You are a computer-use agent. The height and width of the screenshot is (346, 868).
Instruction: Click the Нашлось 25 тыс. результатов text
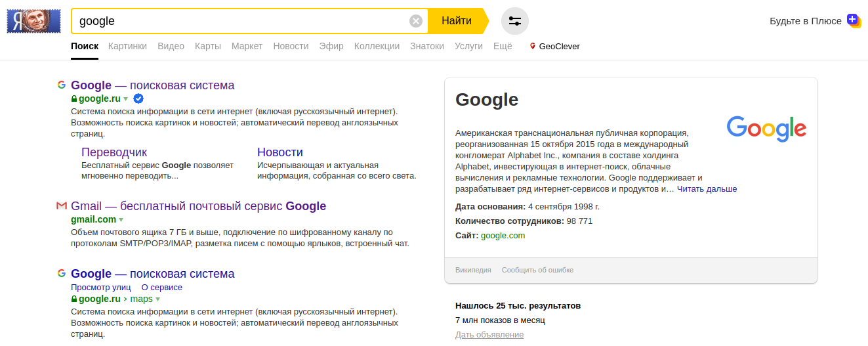[x=518, y=306]
